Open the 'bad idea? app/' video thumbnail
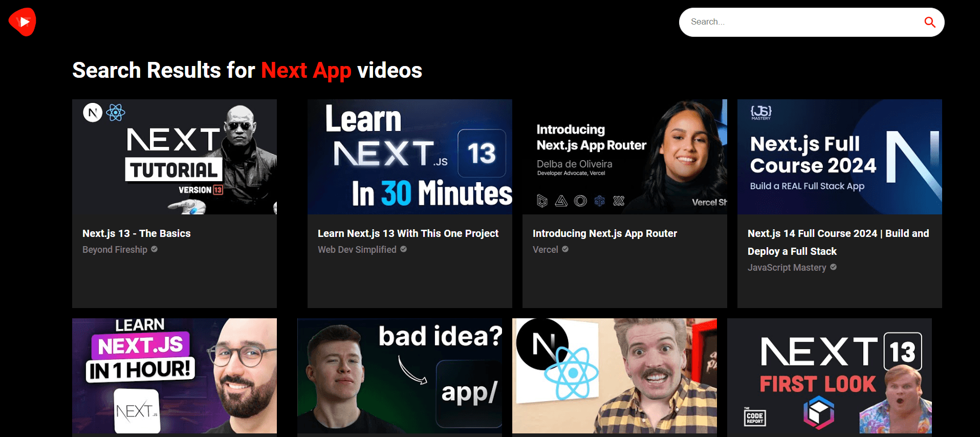The width and height of the screenshot is (980, 437). coord(400,376)
